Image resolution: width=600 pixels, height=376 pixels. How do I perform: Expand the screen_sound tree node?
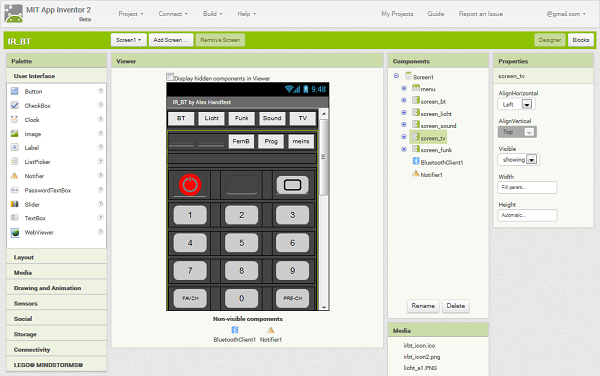coord(404,125)
